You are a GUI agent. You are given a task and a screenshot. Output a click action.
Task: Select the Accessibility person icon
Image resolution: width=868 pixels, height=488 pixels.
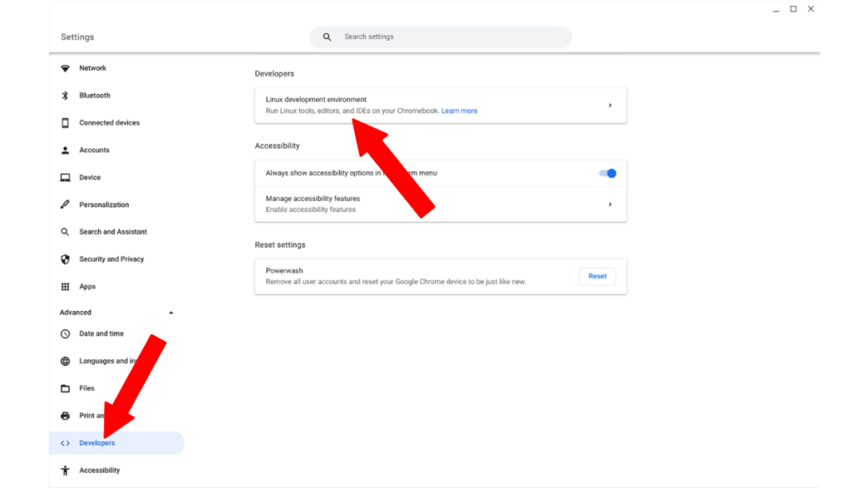(x=65, y=470)
